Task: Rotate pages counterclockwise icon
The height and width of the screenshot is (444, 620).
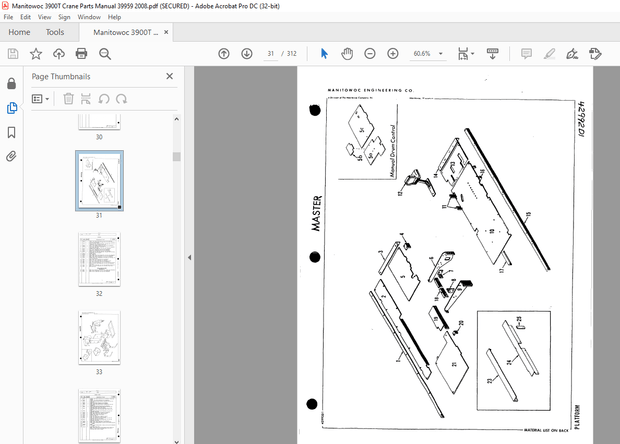Action: pos(104,99)
